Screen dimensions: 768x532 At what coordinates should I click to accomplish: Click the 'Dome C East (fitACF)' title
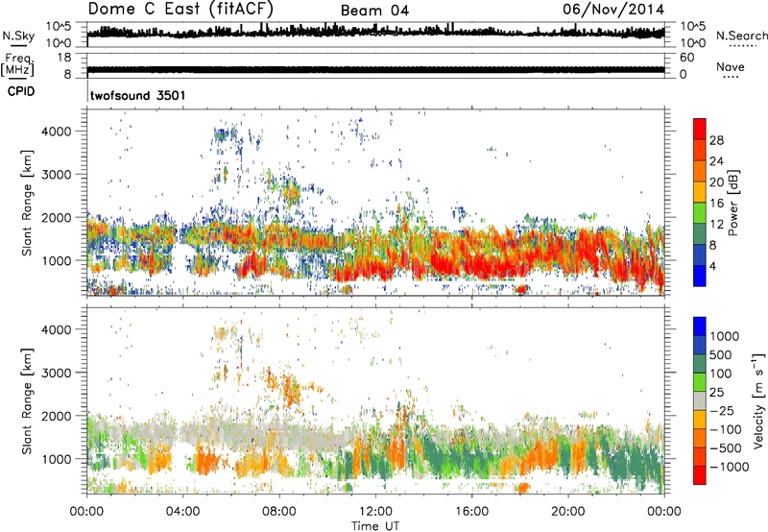pos(180,9)
